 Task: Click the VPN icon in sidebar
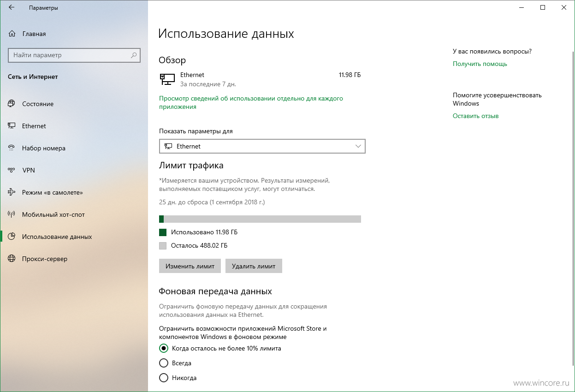12,170
